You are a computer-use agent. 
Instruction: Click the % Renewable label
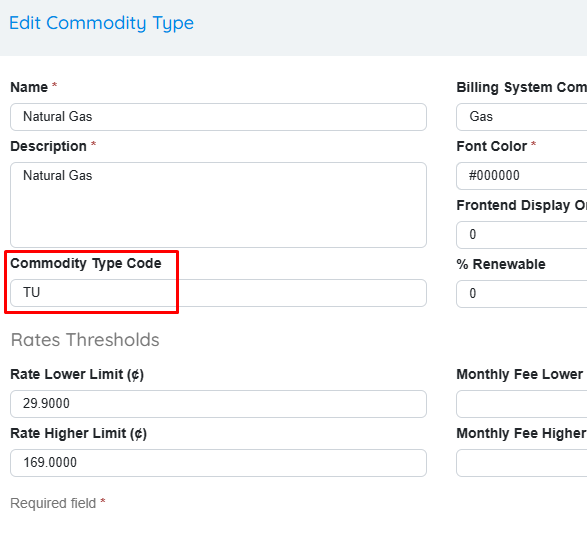pos(501,264)
